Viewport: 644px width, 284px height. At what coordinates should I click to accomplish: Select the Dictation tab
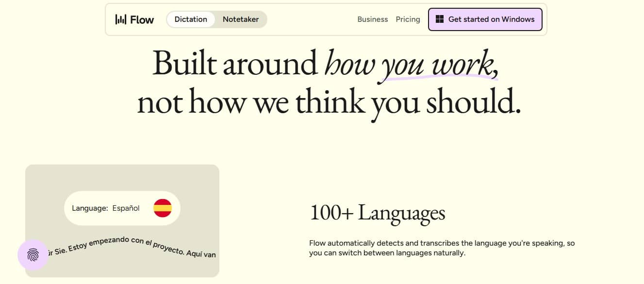point(191,19)
